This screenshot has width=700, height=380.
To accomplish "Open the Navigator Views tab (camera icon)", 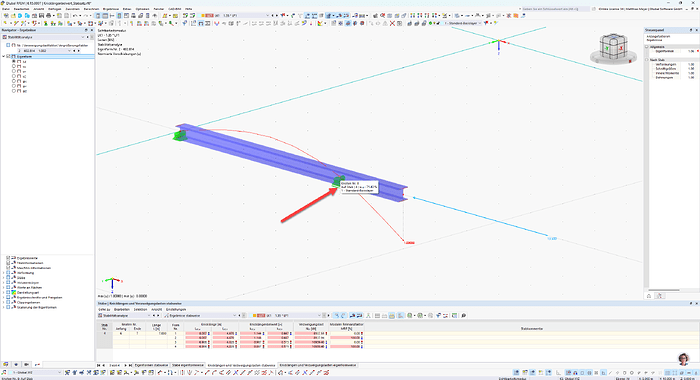I will click(x=26, y=365).
